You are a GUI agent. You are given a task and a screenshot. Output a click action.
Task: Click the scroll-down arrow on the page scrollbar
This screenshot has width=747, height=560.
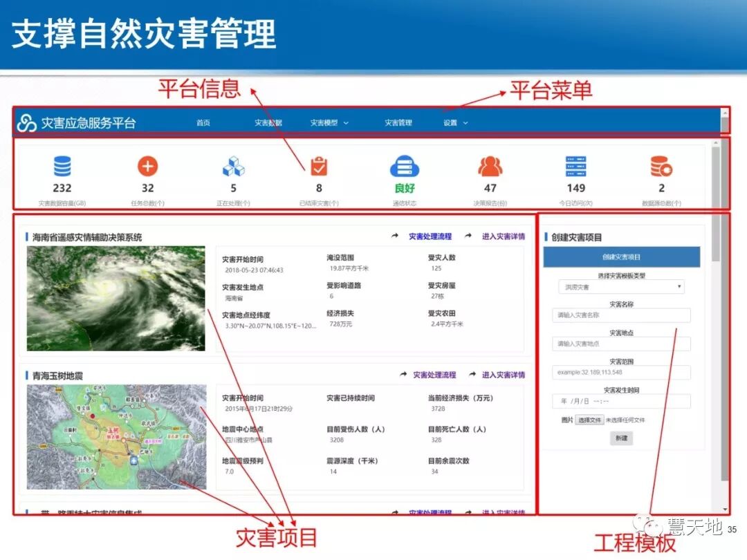(725, 510)
